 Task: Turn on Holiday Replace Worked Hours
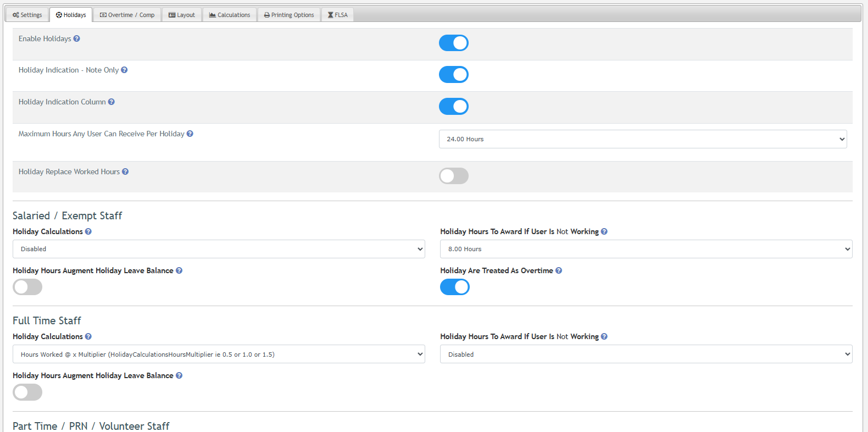point(453,176)
